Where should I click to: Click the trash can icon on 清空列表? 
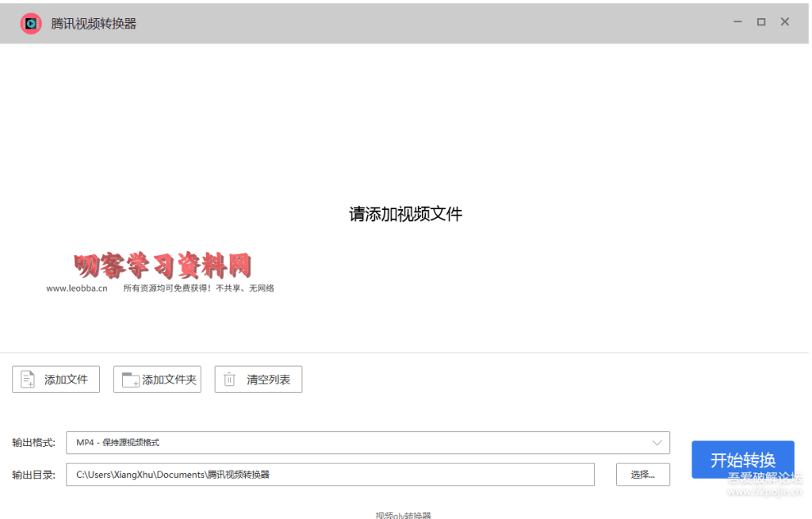coord(230,380)
